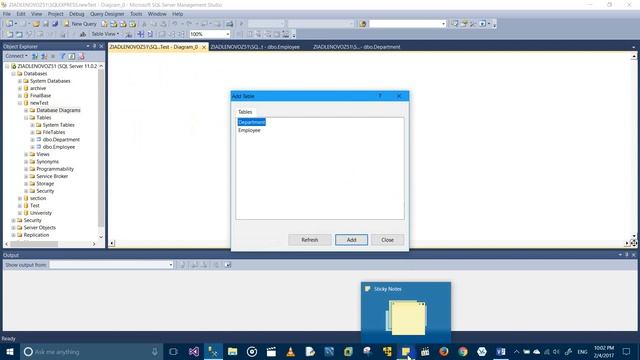Open the Query Designer menu
Screen dimensions: 640x360
click(x=107, y=14)
